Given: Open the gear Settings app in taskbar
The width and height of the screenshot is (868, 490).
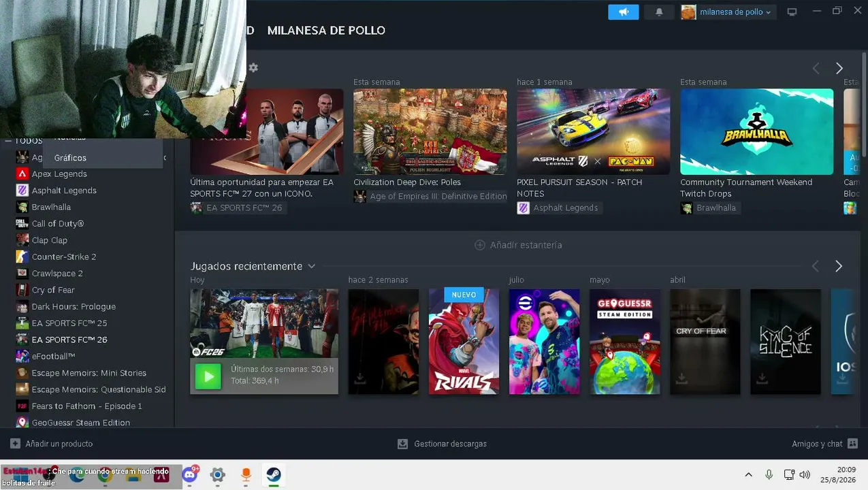Looking at the screenshot, I should [x=217, y=475].
